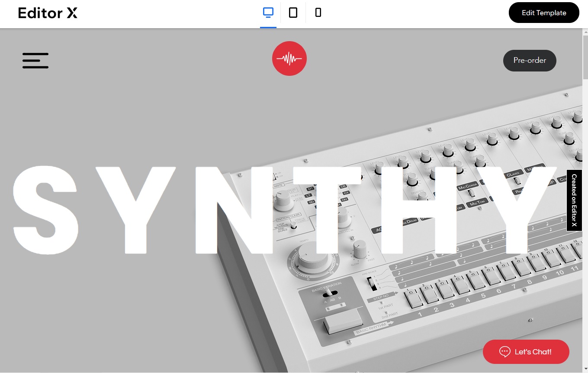Click step key number 1 on the synth
The height and width of the screenshot is (373, 588).
point(414,298)
